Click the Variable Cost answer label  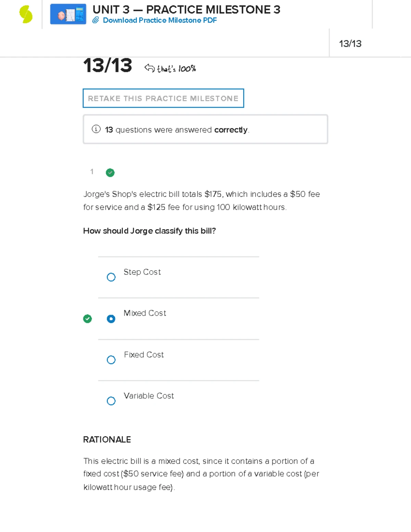(x=149, y=396)
